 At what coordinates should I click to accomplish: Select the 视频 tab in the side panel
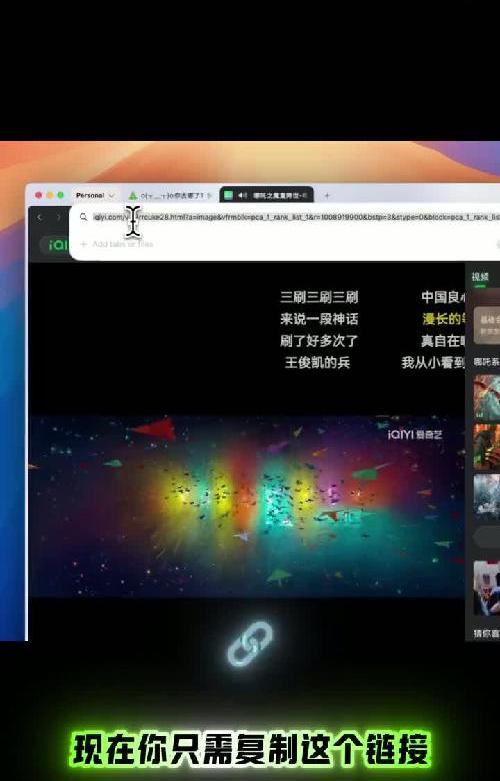tap(480, 277)
